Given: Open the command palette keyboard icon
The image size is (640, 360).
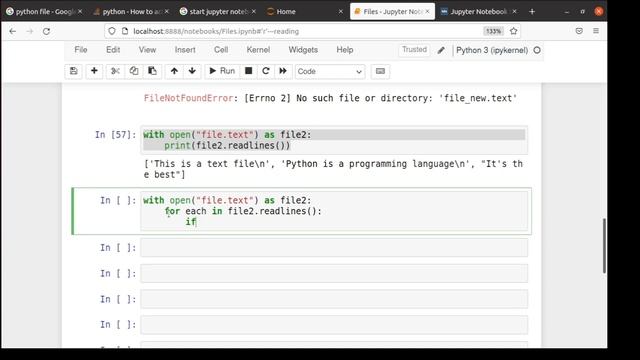Looking at the screenshot, I should tap(380, 71).
